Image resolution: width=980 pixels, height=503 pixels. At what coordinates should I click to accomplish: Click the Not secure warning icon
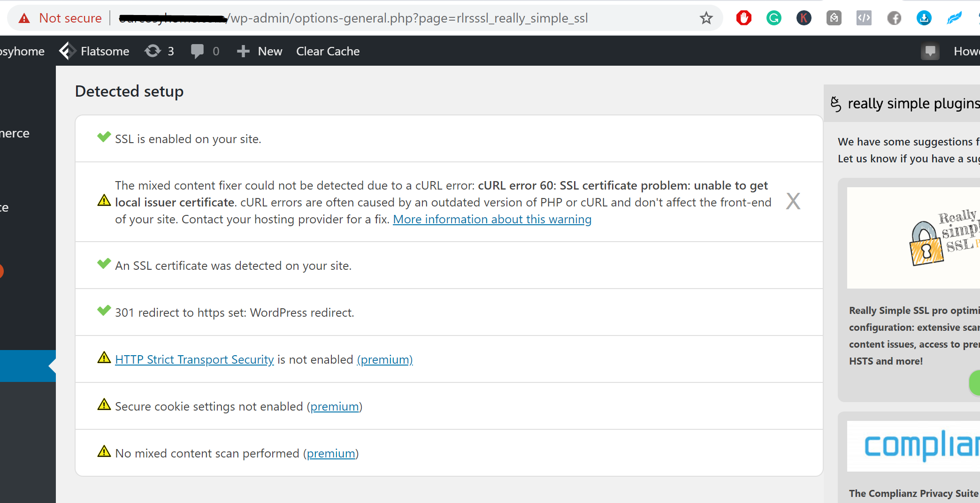coord(24,18)
